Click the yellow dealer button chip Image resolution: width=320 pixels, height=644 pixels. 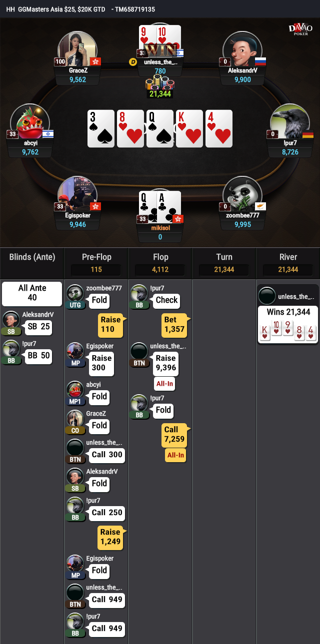133,62
